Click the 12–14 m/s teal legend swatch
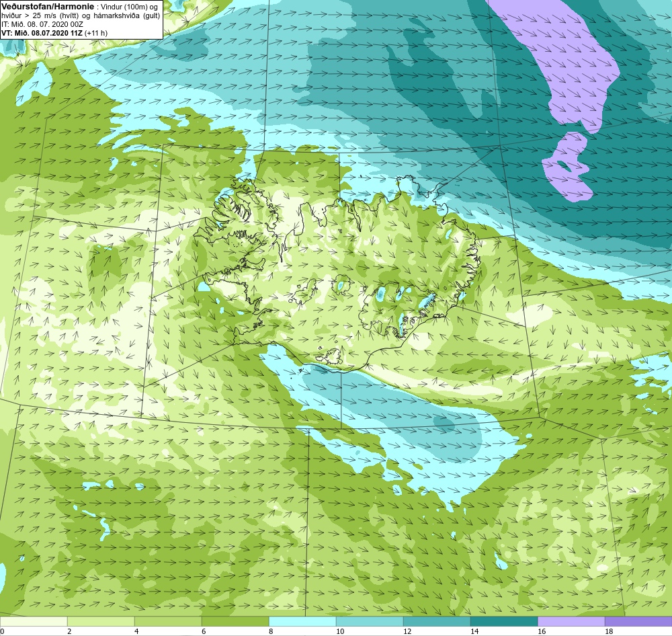 click(x=437, y=621)
